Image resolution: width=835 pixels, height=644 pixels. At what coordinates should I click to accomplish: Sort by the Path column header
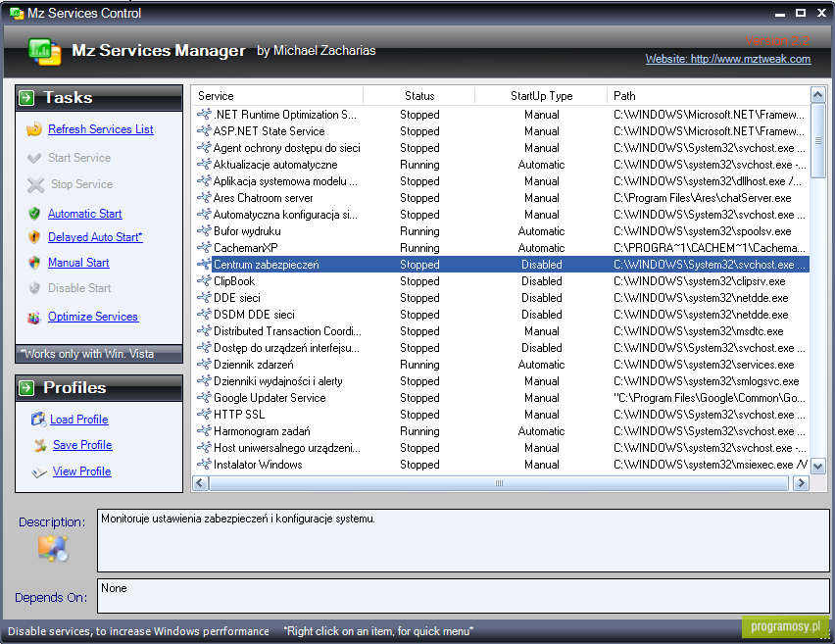click(709, 96)
